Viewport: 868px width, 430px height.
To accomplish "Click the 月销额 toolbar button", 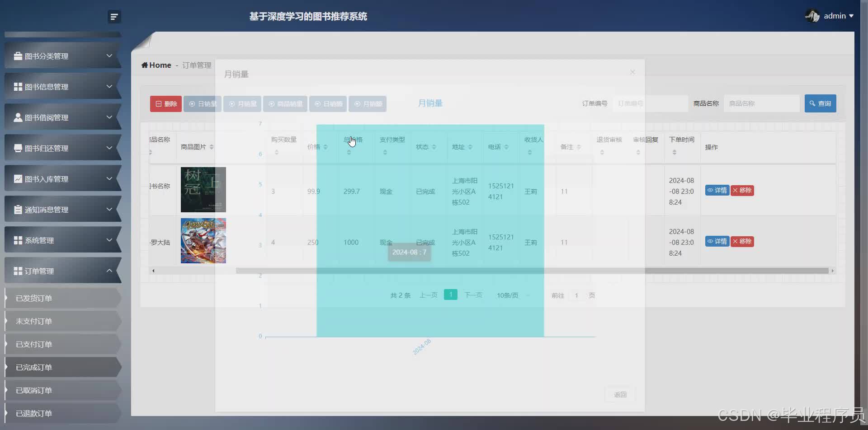I will coord(368,104).
